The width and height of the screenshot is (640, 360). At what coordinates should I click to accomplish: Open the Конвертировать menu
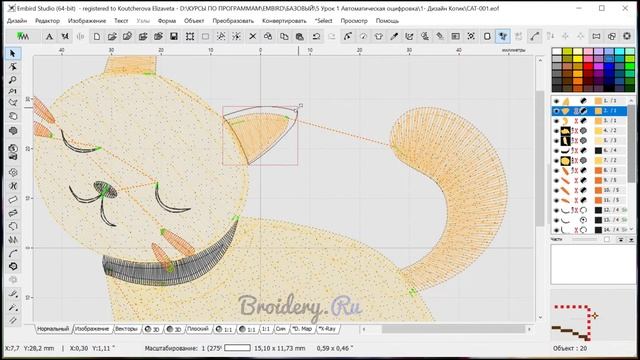(284, 21)
